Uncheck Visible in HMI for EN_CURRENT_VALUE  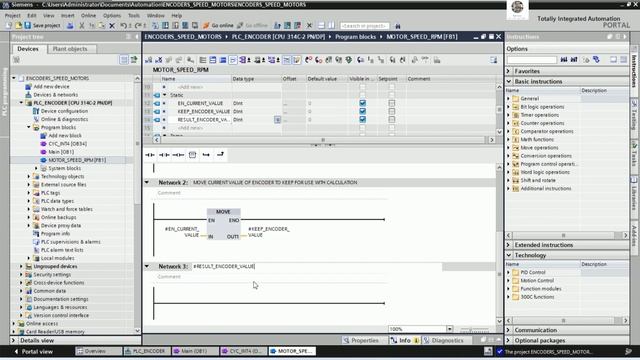coord(362,103)
